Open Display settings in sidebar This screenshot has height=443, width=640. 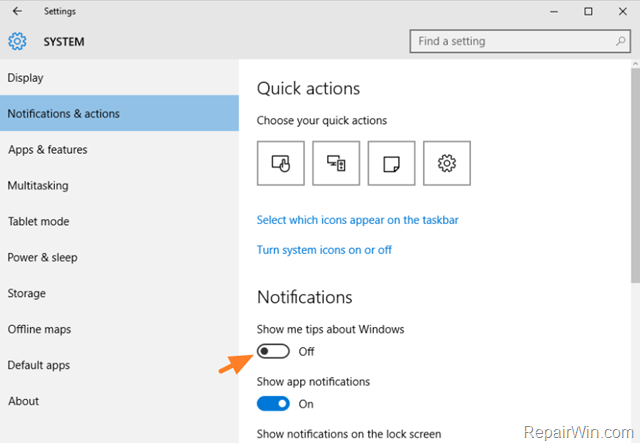(119, 78)
